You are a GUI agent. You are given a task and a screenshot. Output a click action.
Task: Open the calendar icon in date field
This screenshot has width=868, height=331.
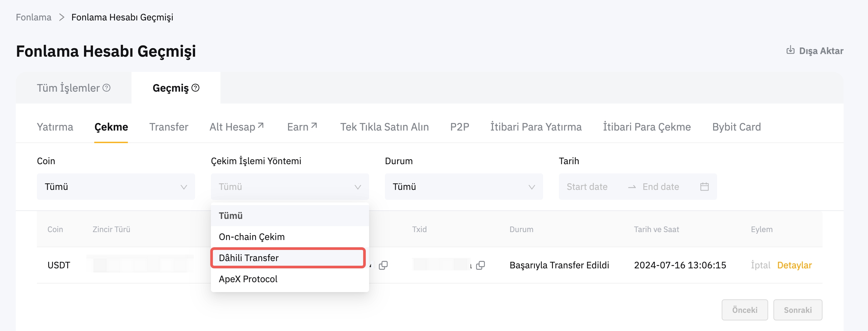coord(704,187)
